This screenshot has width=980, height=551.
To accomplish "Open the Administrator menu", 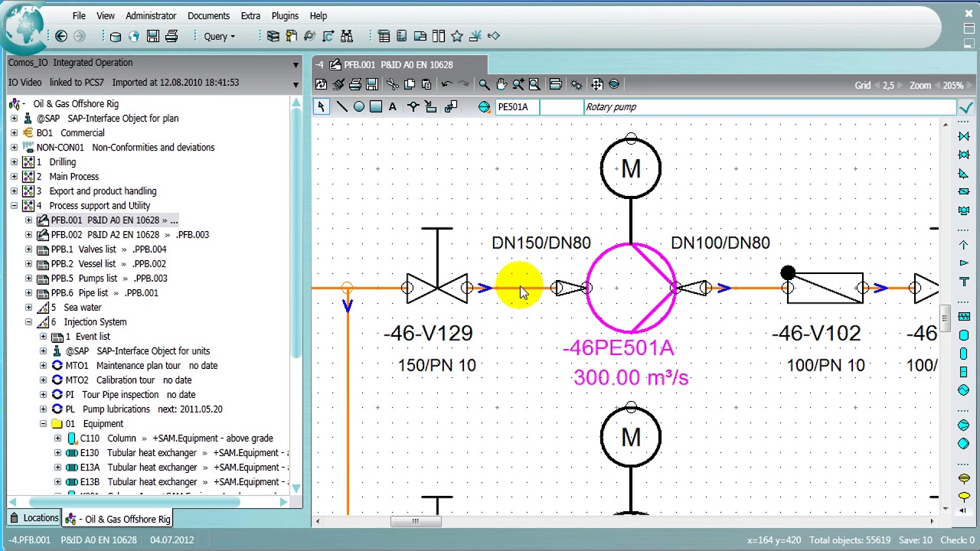I will pyautogui.click(x=151, y=15).
